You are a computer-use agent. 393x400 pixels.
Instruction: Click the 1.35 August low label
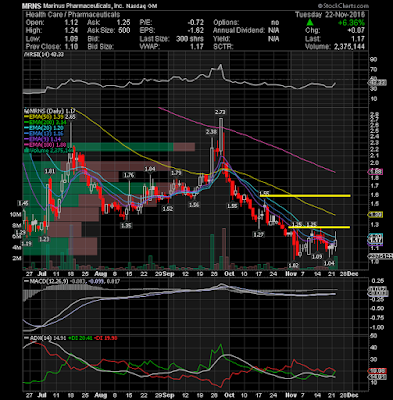(x=126, y=225)
